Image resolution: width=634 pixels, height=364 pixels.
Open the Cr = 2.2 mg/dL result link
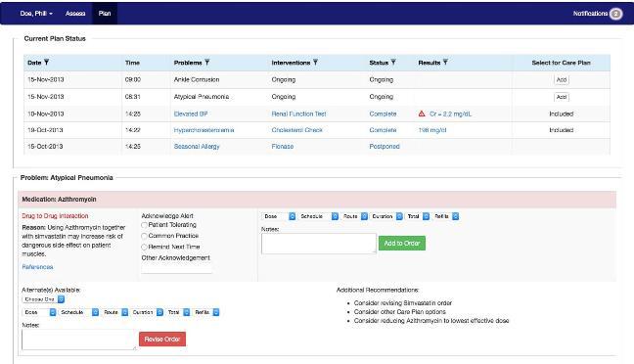(x=450, y=114)
